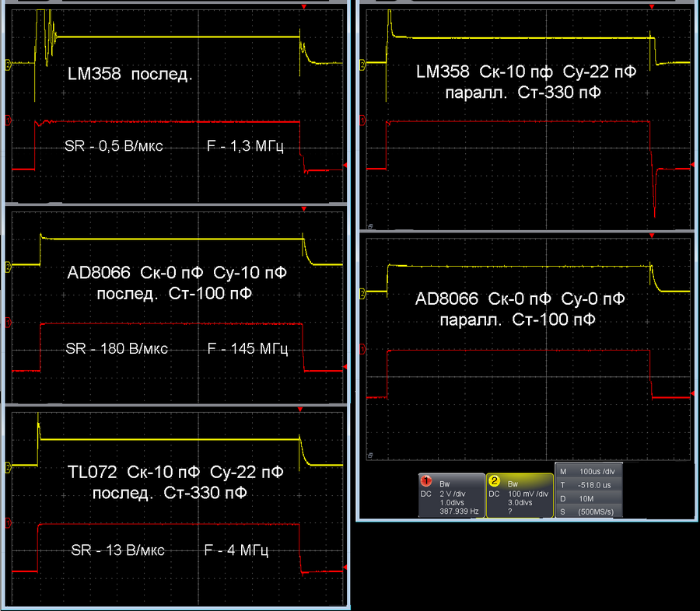Click small corner icon in LM358 паралл. plot
The width and height of the screenshot is (700, 611).
[x=370, y=226]
